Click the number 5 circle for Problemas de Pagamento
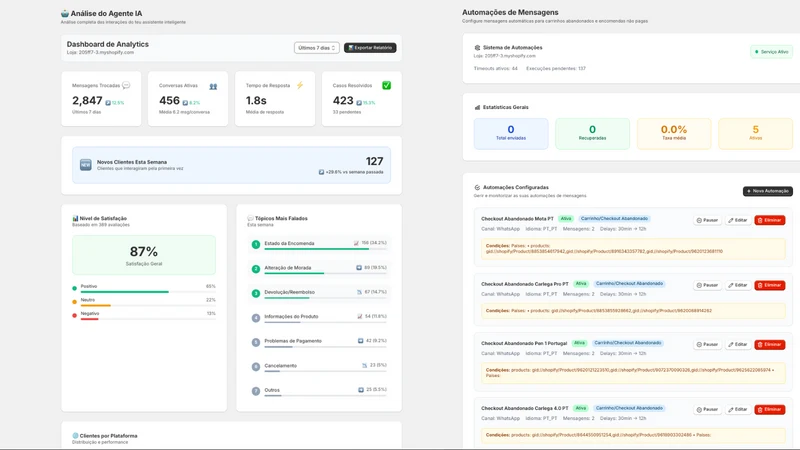This screenshot has height=450, width=800. pos(256,342)
